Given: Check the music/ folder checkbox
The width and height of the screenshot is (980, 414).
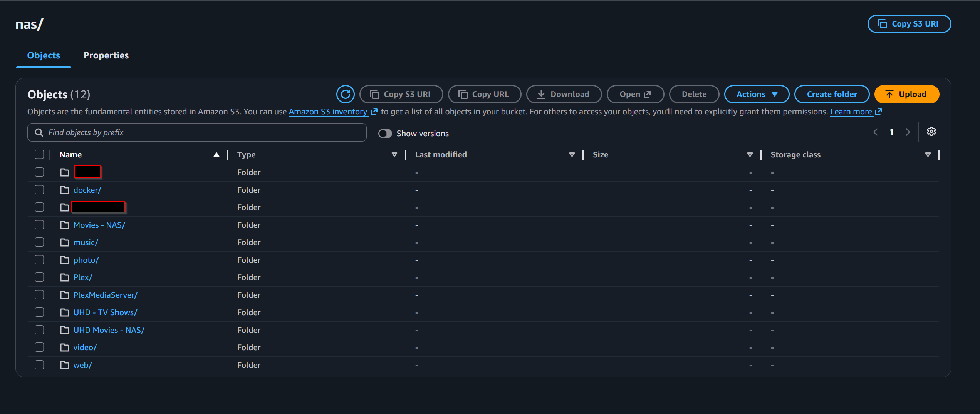Looking at the screenshot, I should (x=39, y=242).
